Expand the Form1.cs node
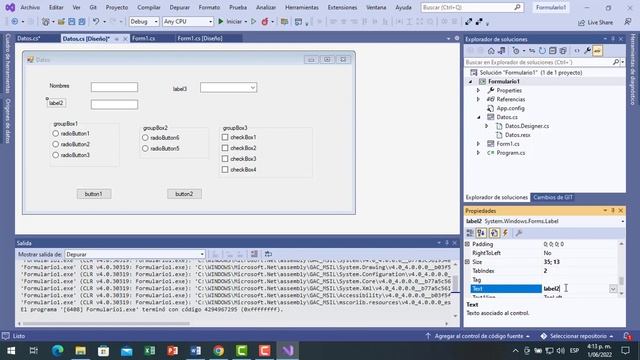 coord(478,144)
